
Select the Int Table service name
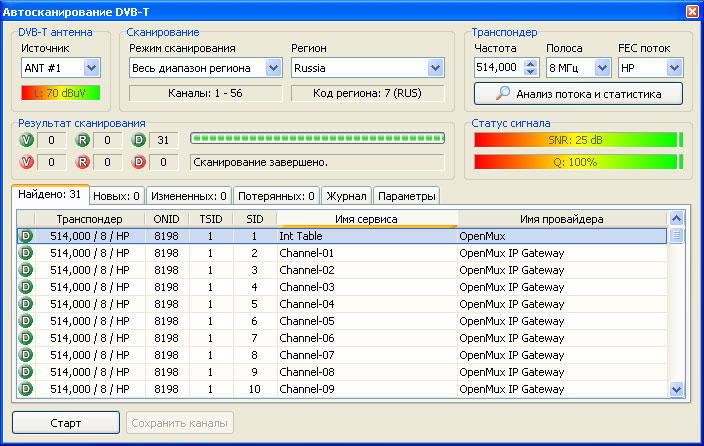coord(301,236)
